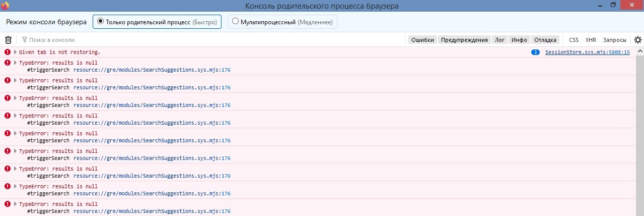Select 'Только родительский процесс' radio option

101,22
